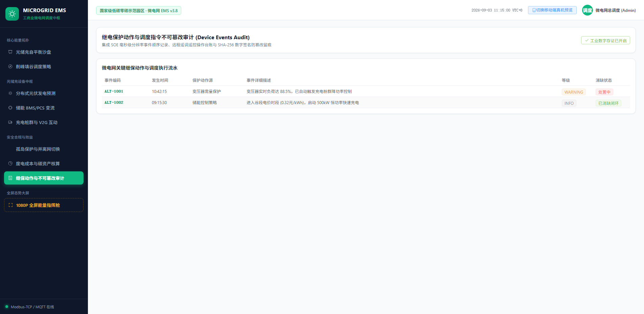Image resolution: width=644 pixels, height=314 pixels.
Task: Click the 事件详细描述 column header
Action: point(259,80)
